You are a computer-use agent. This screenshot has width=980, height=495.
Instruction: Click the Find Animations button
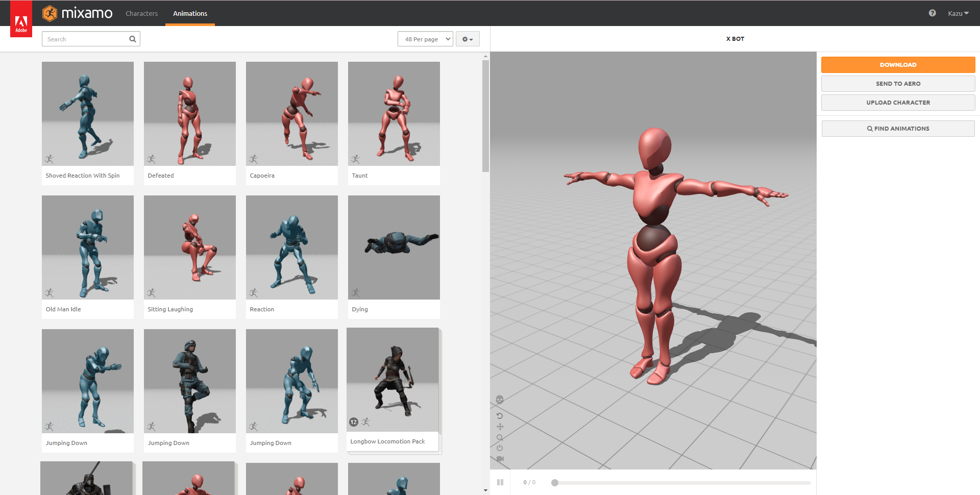point(898,129)
